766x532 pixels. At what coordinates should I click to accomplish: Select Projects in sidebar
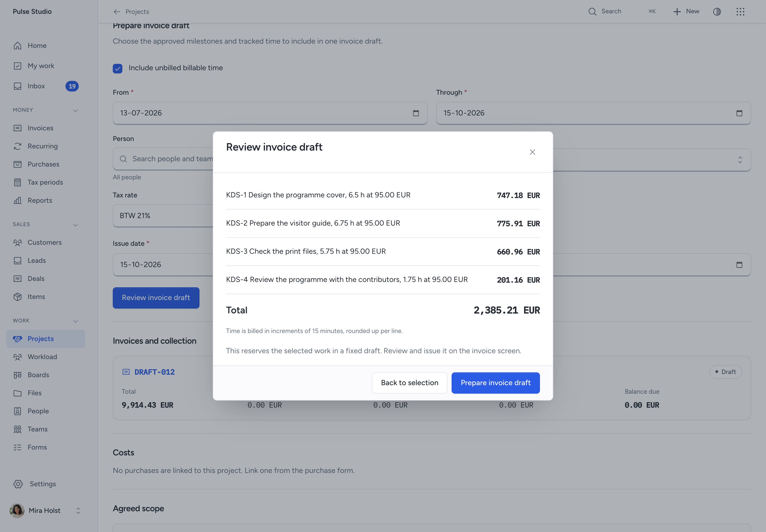pos(46,339)
